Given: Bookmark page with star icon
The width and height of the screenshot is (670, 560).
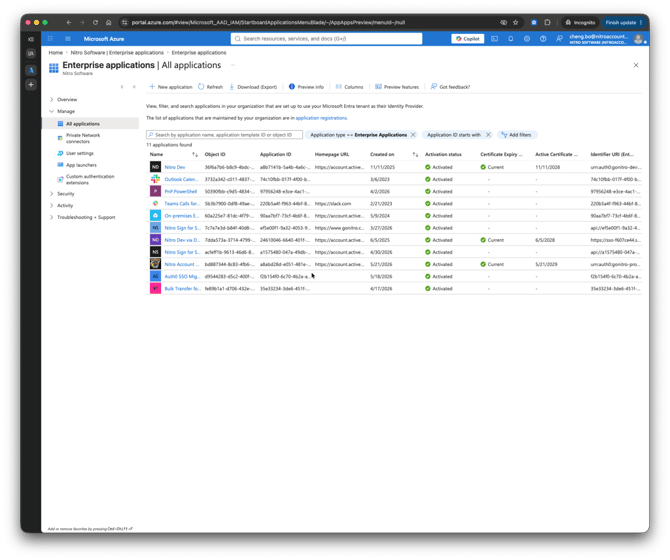Looking at the screenshot, I should [516, 23].
